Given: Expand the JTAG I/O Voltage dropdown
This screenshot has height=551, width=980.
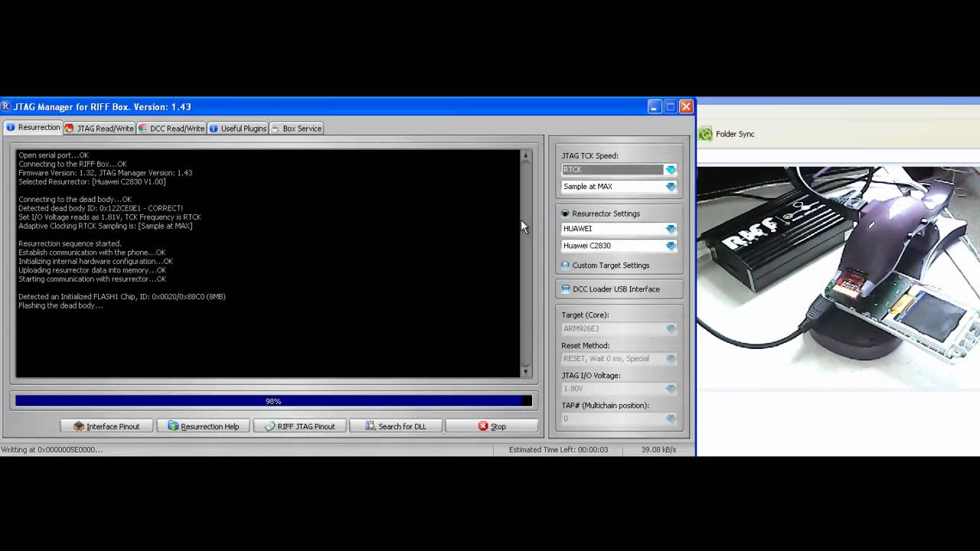Looking at the screenshot, I should tap(671, 389).
